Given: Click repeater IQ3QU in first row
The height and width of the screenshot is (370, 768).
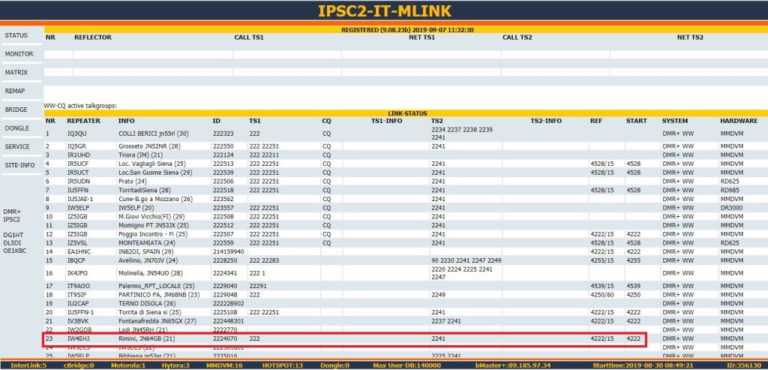Looking at the screenshot, I should click(77, 133).
